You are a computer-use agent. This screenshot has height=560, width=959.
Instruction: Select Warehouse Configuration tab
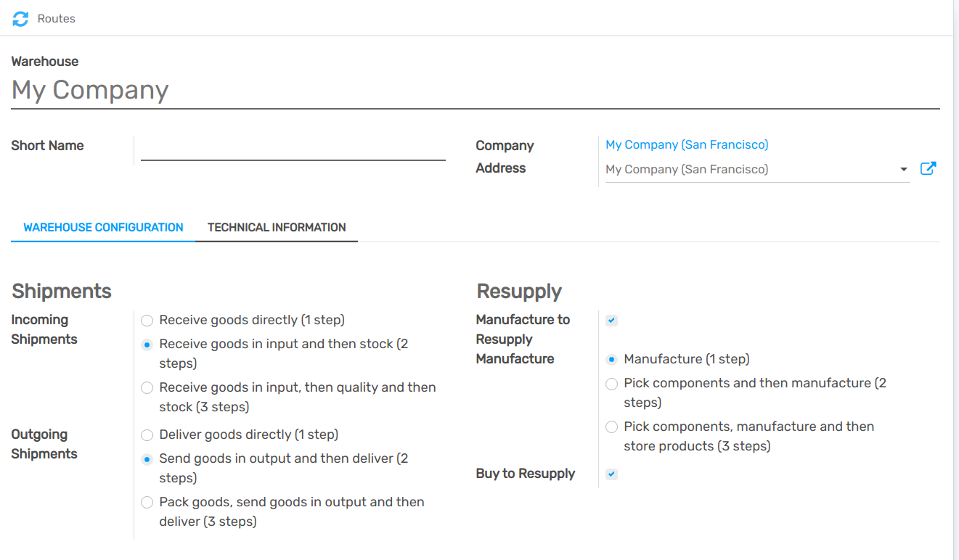click(103, 227)
